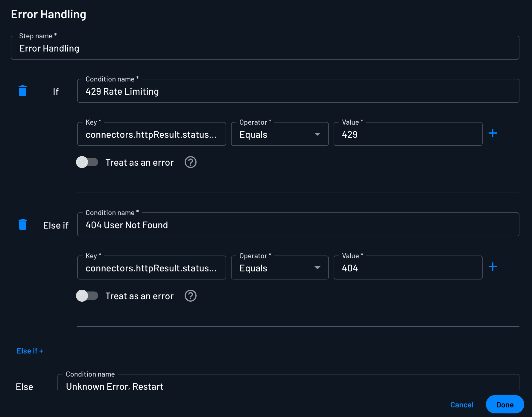The image size is (532, 417).
Task: Add another Else if condition
Action: (30, 351)
